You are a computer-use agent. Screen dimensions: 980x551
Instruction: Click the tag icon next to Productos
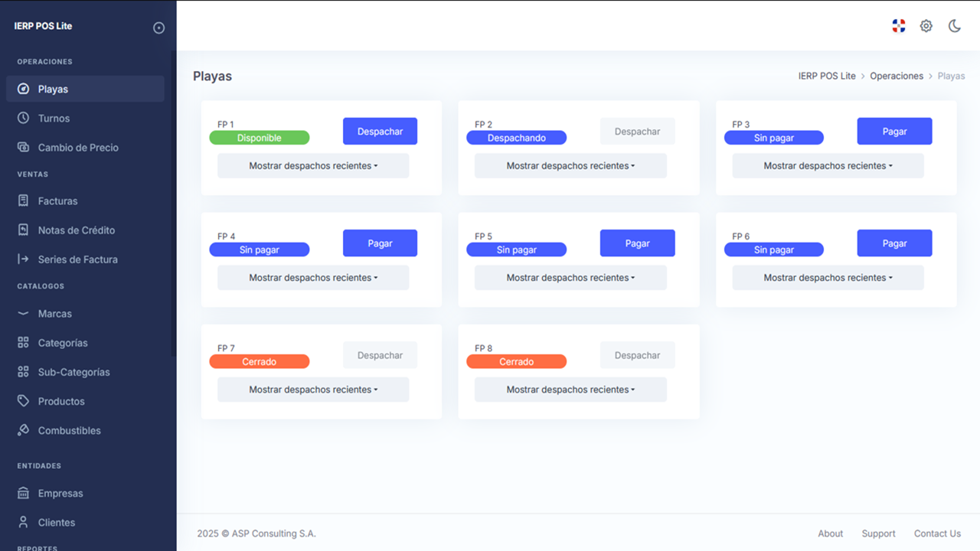tap(24, 401)
